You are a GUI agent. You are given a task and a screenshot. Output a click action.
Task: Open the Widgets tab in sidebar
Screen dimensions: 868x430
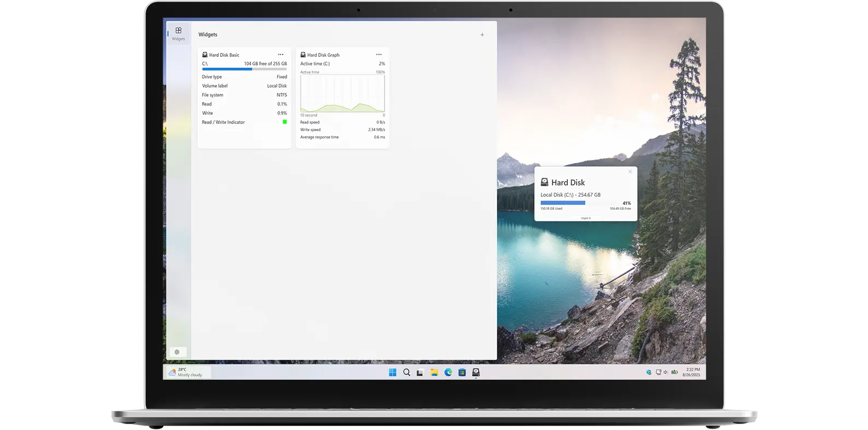click(178, 33)
